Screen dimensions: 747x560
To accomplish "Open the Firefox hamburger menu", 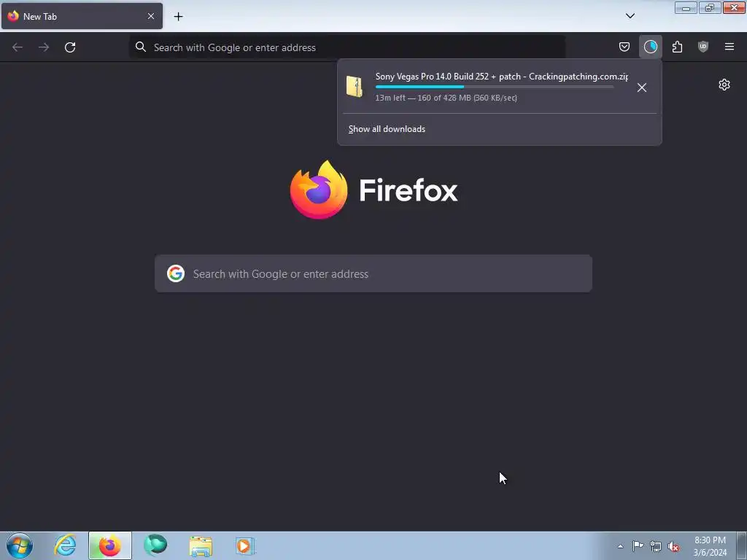I will (729, 47).
